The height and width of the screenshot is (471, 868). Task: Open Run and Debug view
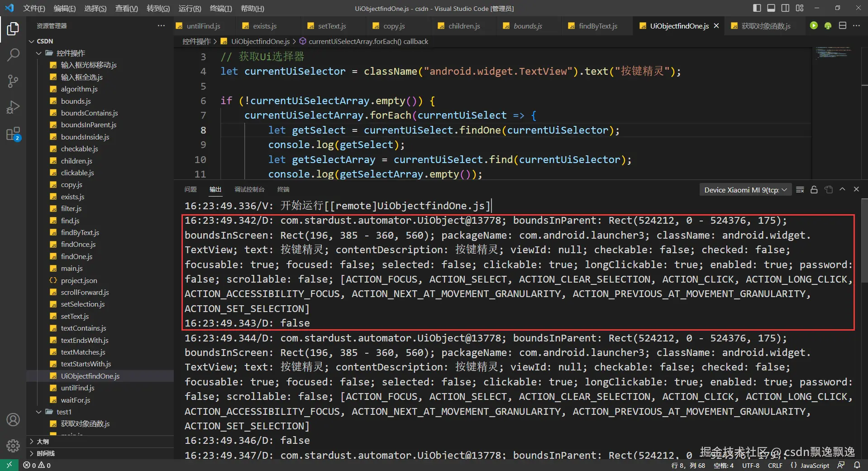pos(13,107)
